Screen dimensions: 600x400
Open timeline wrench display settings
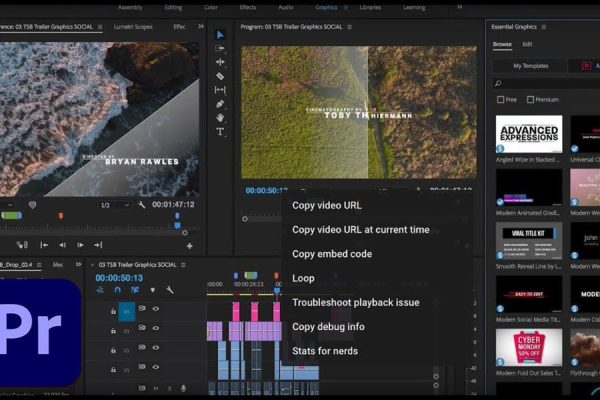[169, 290]
